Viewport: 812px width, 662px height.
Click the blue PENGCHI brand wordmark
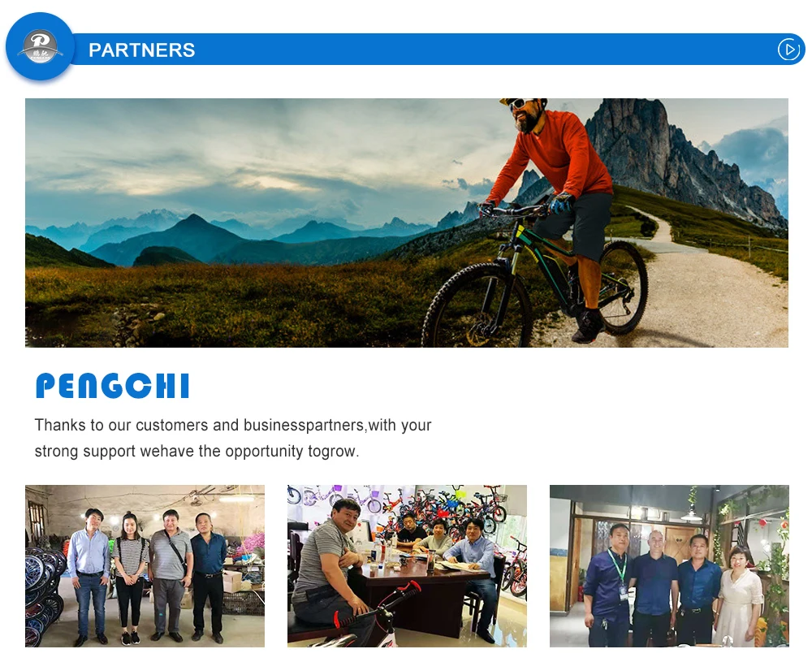[112, 386]
